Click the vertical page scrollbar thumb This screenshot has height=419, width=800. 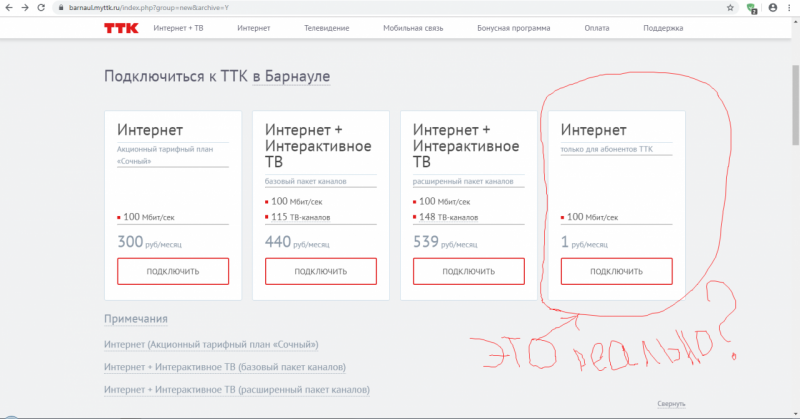click(x=795, y=105)
